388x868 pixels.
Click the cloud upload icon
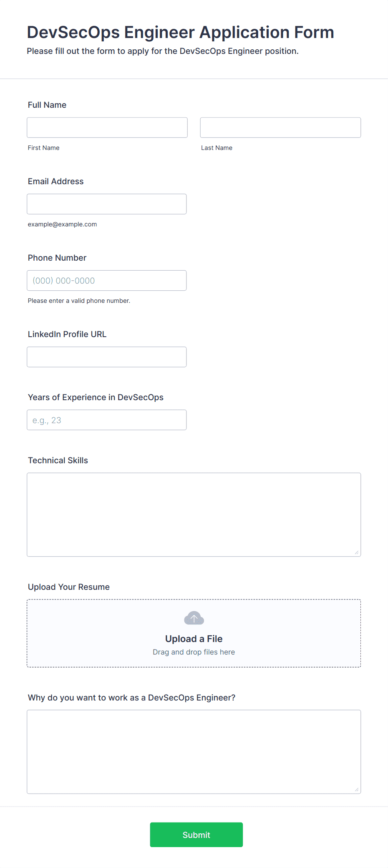pos(194,618)
